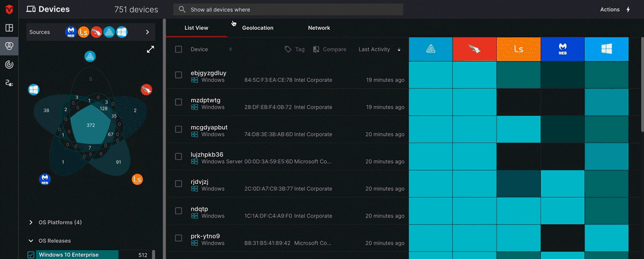
Task: Uncheck the Windows 10 Enterprise filter
Action: [31, 255]
